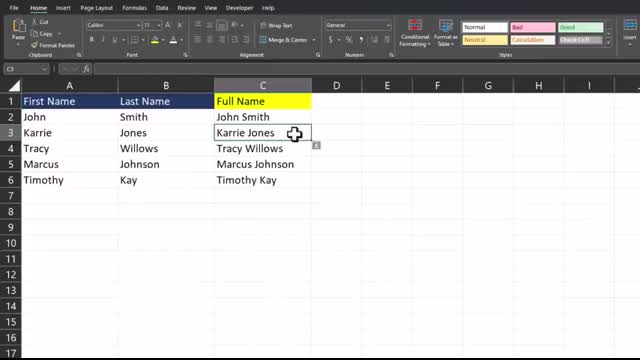Viewport: 640px width, 360px height.
Task: Open the Developer tab
Action: pyautogui.click(x=239, y=8)
